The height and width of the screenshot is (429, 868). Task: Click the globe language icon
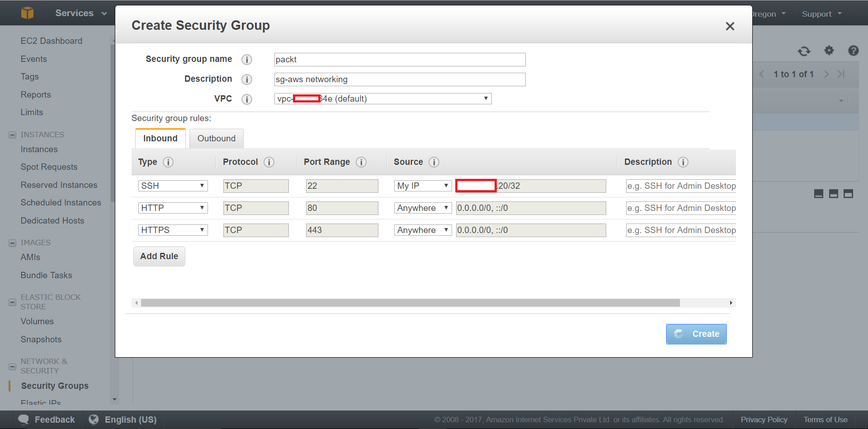pyautogui.click(x=94, y=420)
